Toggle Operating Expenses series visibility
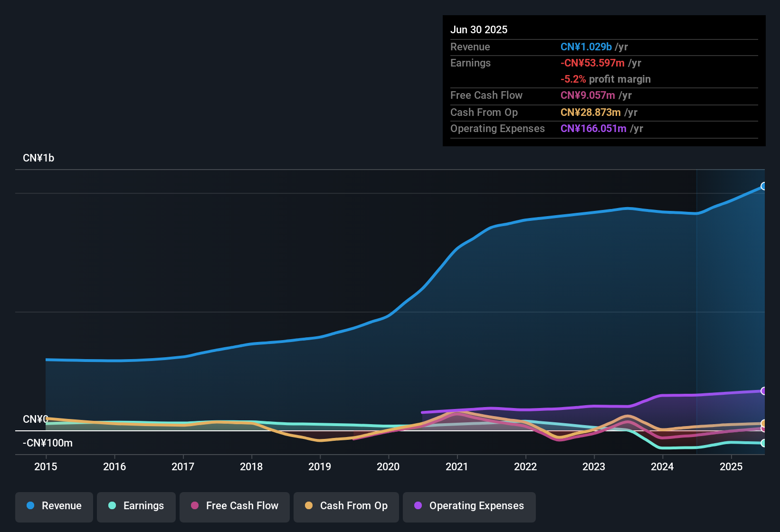780x532 pixels. 469,506
